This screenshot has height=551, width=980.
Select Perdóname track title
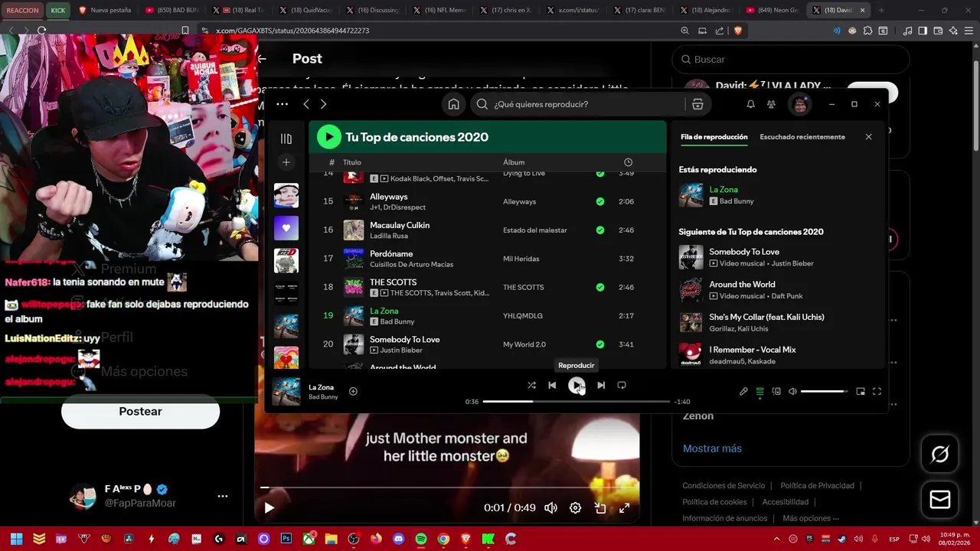[391, 253]
